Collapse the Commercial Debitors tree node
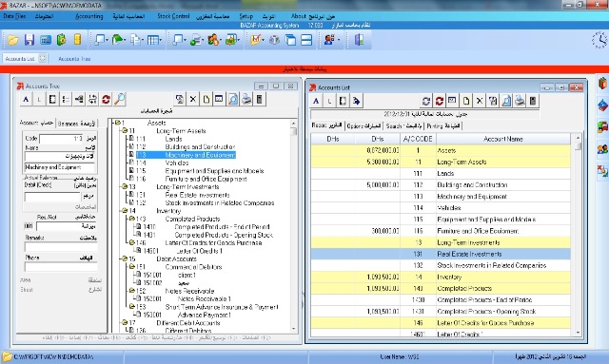The width and height of the screenshot is (609, 364). 132,267
